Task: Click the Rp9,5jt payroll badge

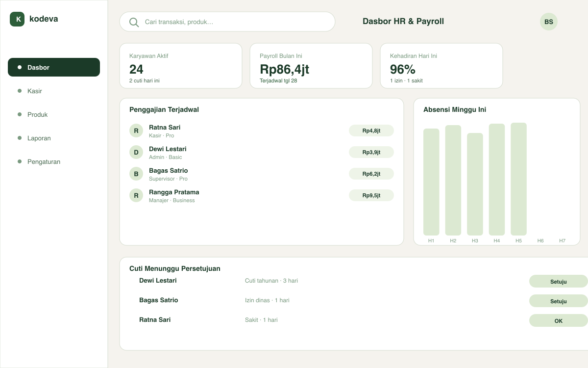Action: (x=371, y=195)
